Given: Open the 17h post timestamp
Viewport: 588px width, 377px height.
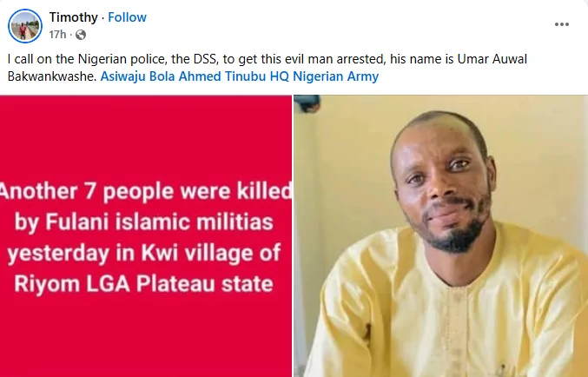Looking at the screenshot, I should tap(58, 35).
